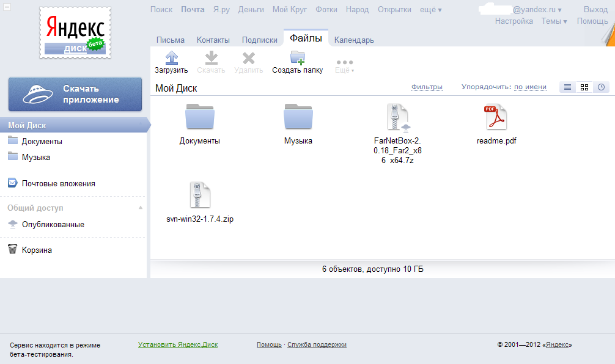Open the sort order 'по имени' dropdown
The width and height of the screenshot is (615, 364).
click(x=530, y=87)
